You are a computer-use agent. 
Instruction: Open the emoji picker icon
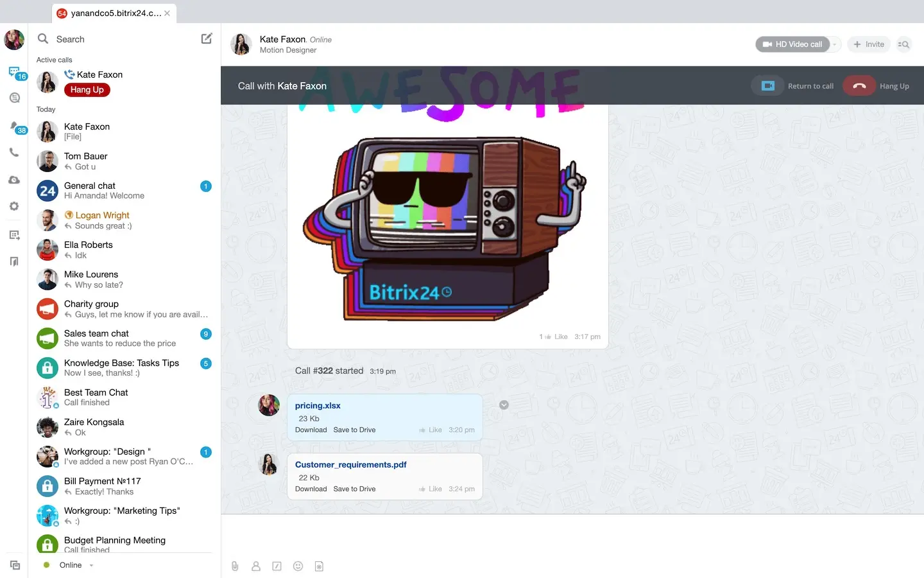298,566
